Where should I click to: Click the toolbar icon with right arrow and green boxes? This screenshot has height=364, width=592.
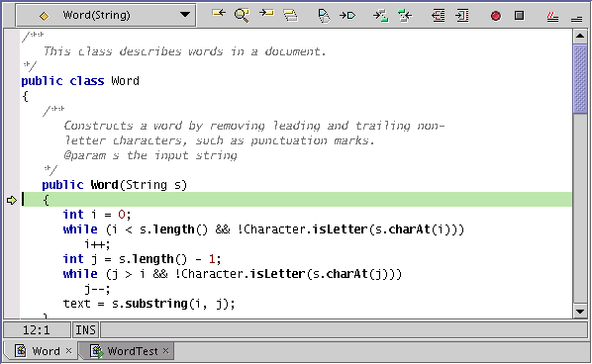[380, 16]
